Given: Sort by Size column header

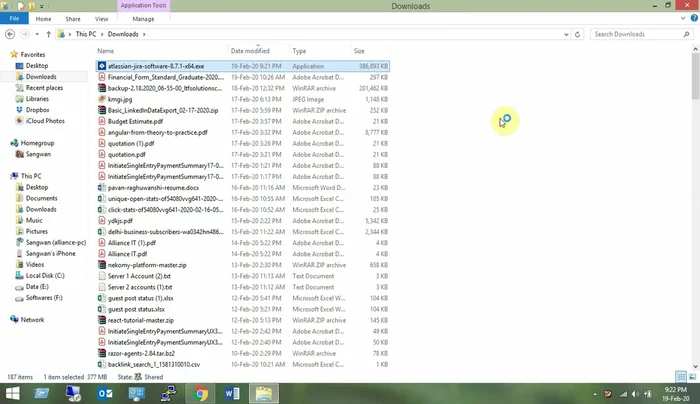Looking at the screenshot, I should [x=359, y=51].
